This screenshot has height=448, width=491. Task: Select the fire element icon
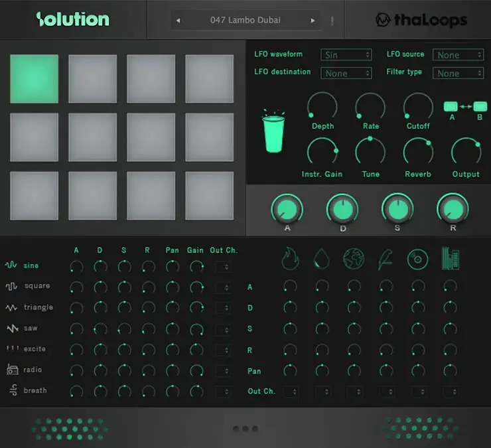pyautogui.click(x=290, y=259)
